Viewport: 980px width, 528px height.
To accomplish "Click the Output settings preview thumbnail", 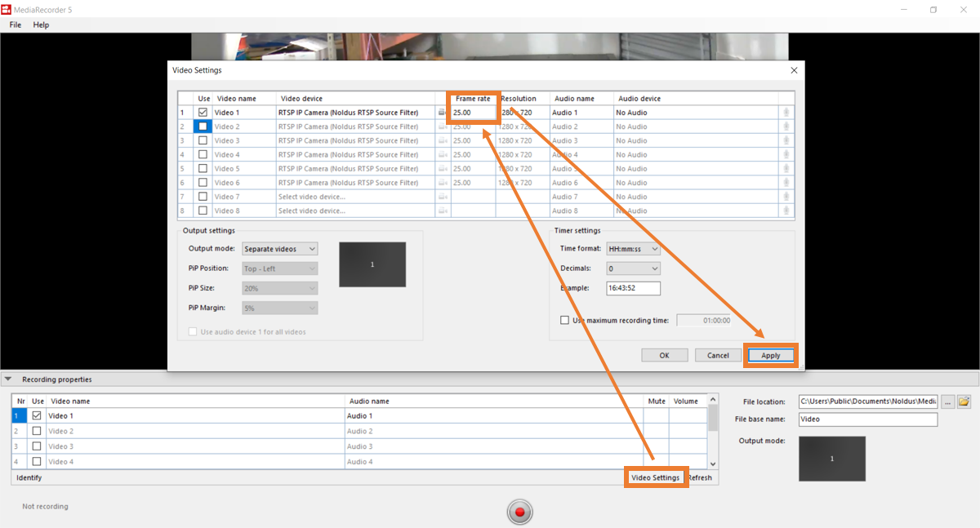I will coord(372,264).
